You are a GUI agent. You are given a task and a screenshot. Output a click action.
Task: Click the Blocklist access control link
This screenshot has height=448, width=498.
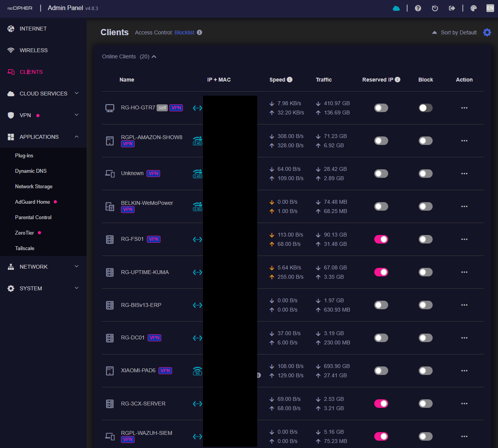(184, 32)
